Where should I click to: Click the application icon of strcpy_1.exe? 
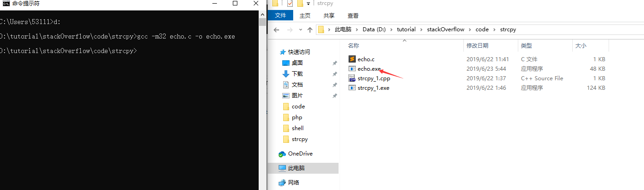click(352, 88)
